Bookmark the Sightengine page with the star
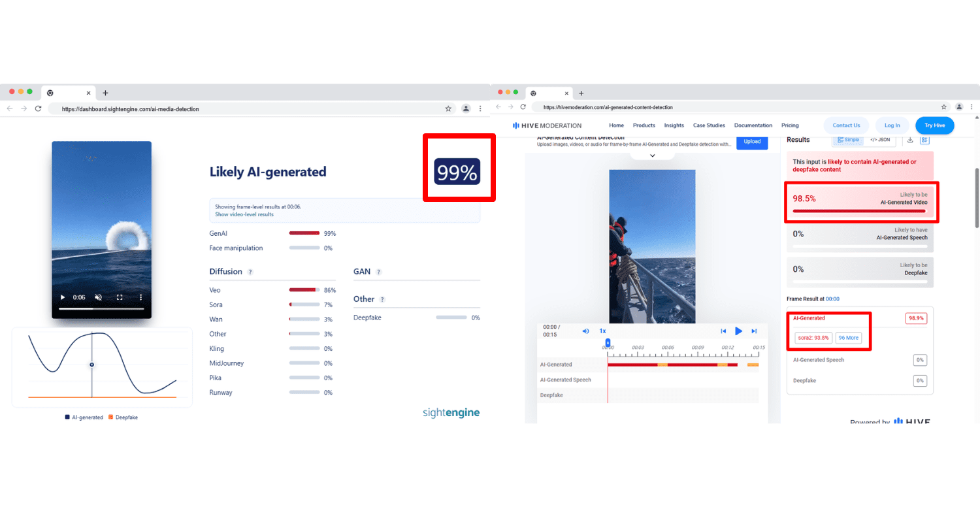The height and width of the screenshot is (507, 980). pyautogui.click(x=448, y=109)
